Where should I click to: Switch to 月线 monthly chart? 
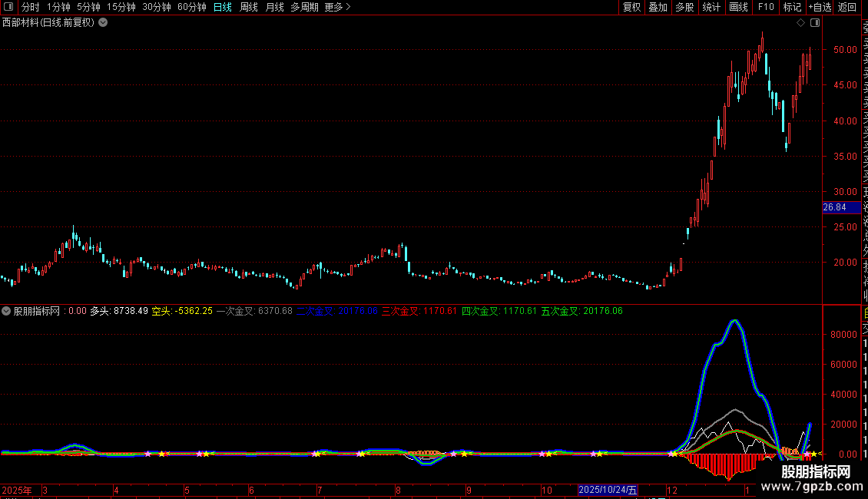pyautogui.click(x=274, y=7)
